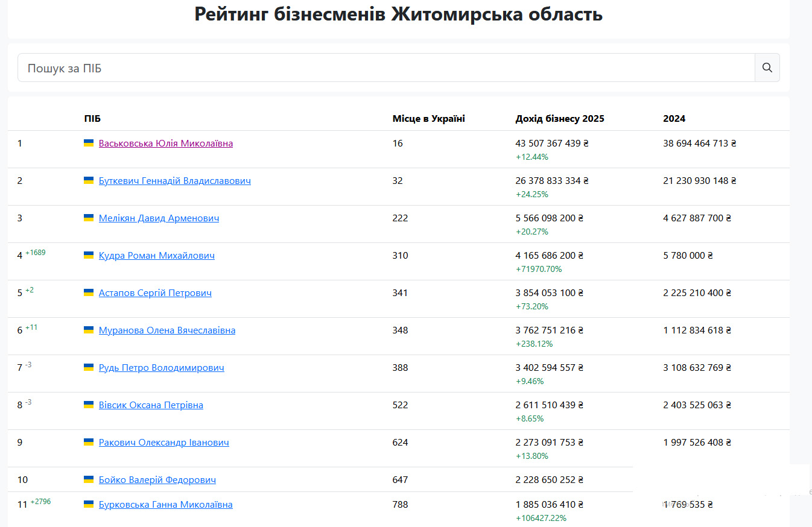
Task: Open Бойко Валерій Федорович link
Action: pyautogui.click(x=157, y=480)
